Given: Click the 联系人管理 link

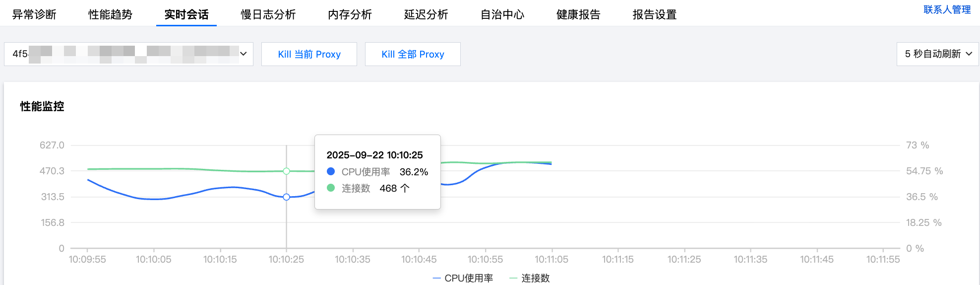Looking at the screenshot, I should point(947,9).
